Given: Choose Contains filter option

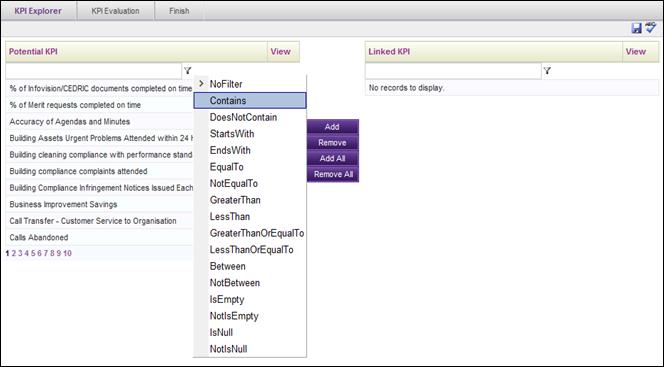Looking at the screenshot, I should (x=250, y=100).
